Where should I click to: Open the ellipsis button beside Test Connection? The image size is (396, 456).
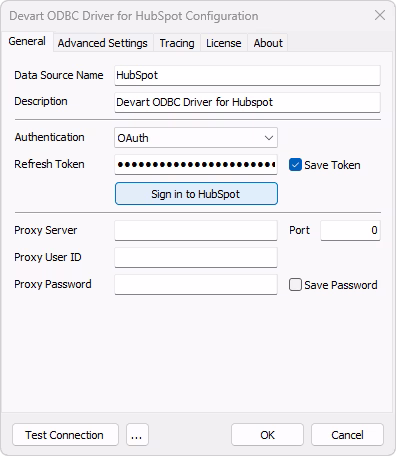tap(137, 435)
